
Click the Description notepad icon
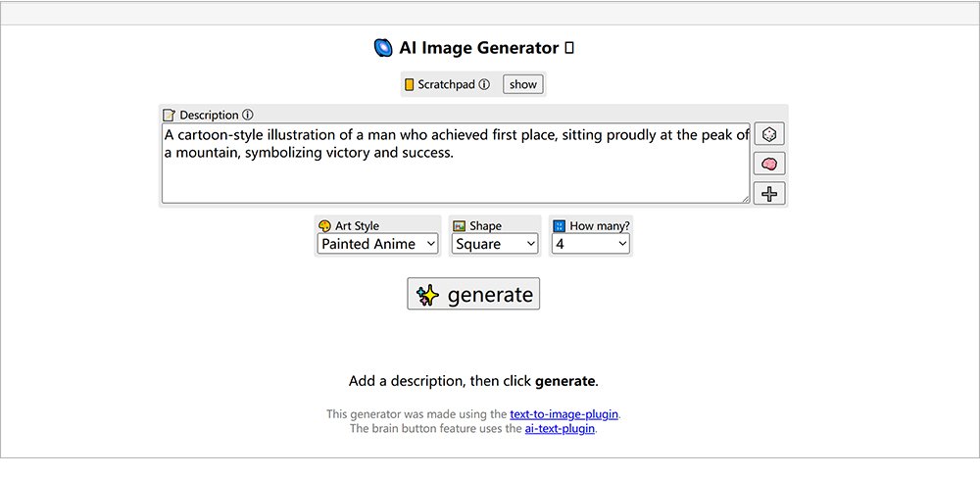(x=169, y=115)
